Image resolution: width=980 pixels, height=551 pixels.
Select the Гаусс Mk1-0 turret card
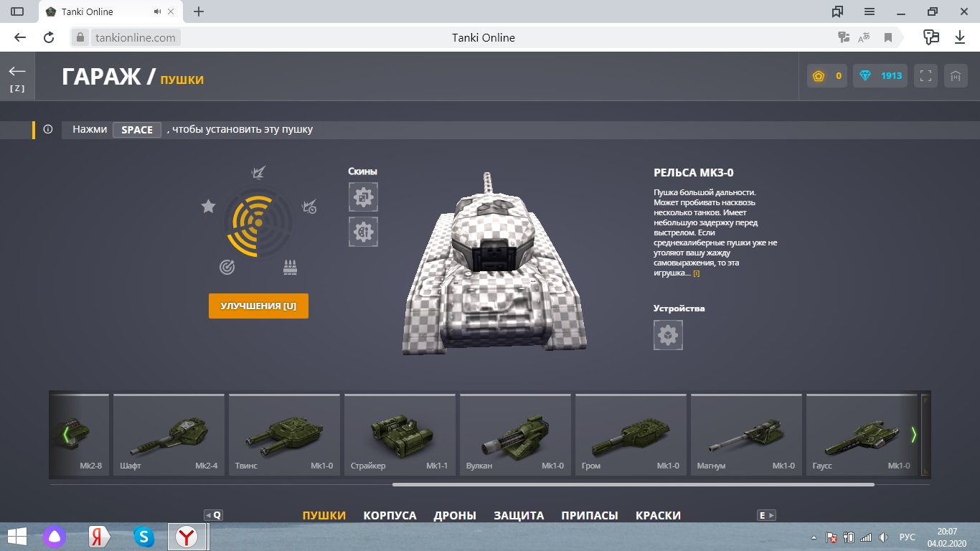(x=862, y=435)
